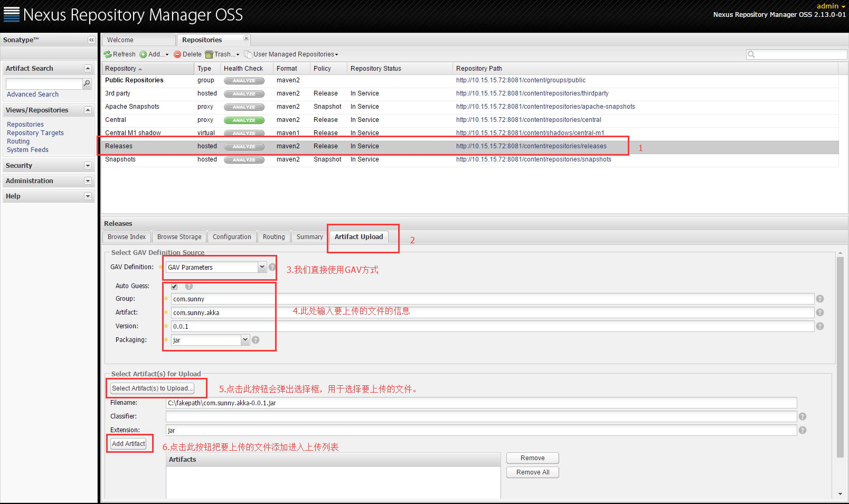Analyze 3rd party repository health
The height and width of the screenshot is (504, 849).
244,94
